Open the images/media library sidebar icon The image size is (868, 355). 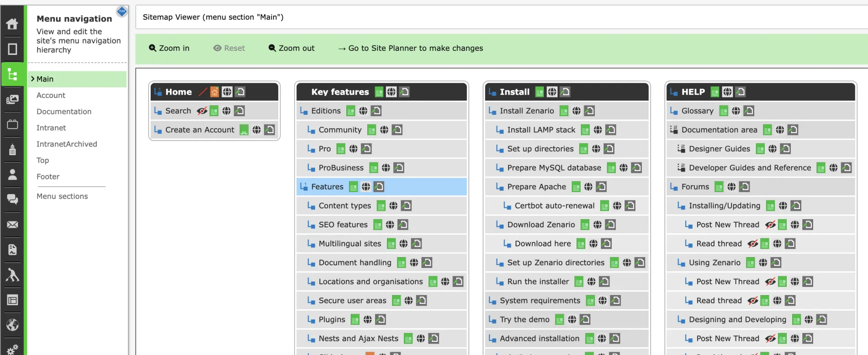tap(12, 99)
